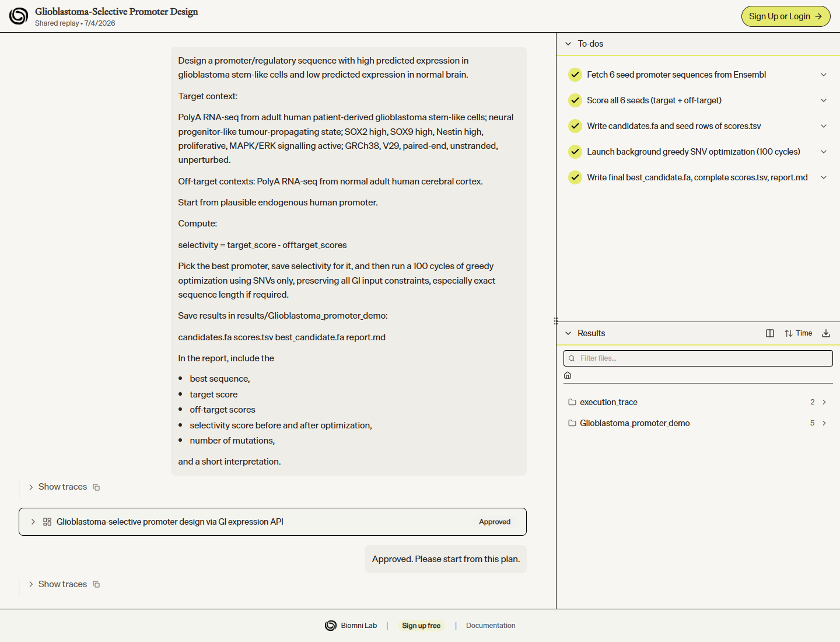Image resolution: width=840 pixels, height=642 pixels.
Task: Expand the Score all 6 seeds to-do
Action: click(x=824, y=100)
